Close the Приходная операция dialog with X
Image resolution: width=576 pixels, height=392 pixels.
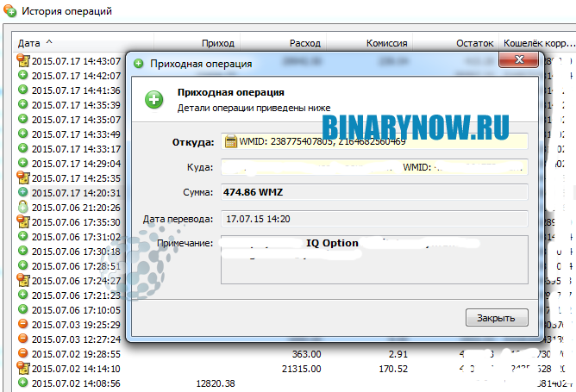tap(518, 59)
